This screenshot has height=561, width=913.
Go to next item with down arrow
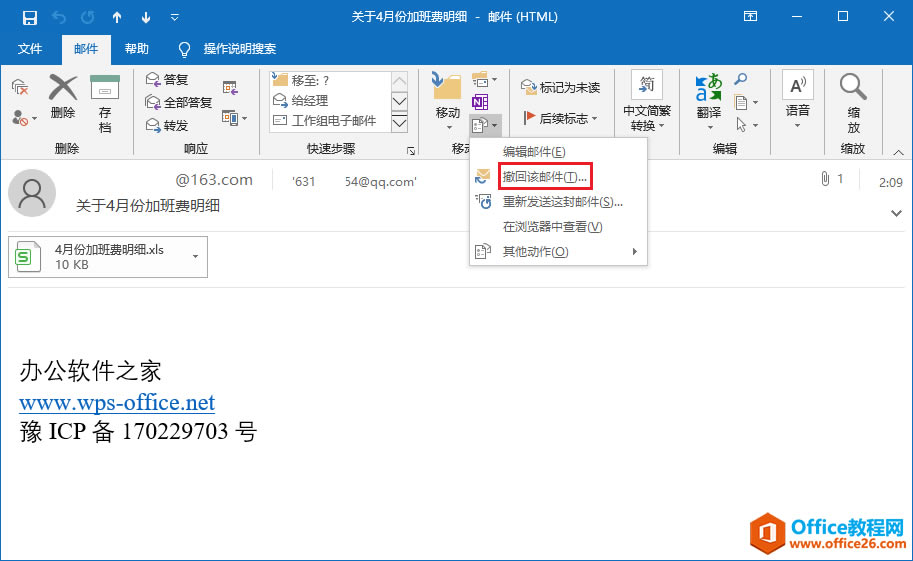[x=146, y=17]
